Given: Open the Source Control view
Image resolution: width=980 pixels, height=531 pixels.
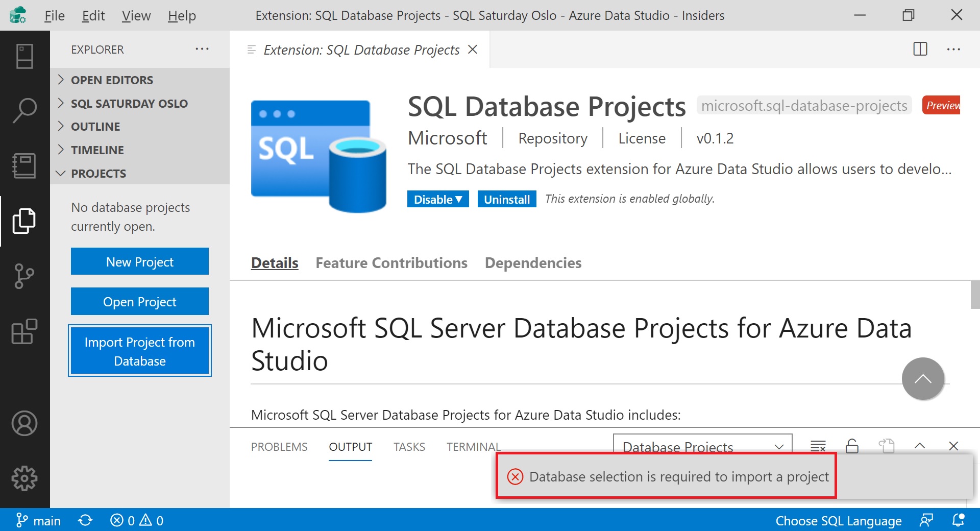Looking at the screenshot, I should [x=24, y=276].
